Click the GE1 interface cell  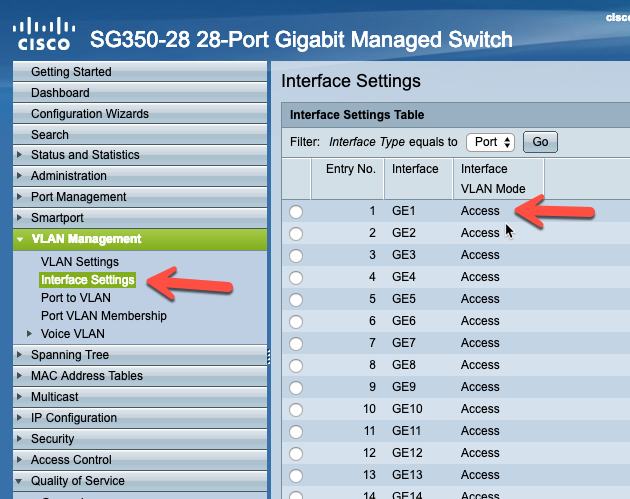click(x=403, y=211)
